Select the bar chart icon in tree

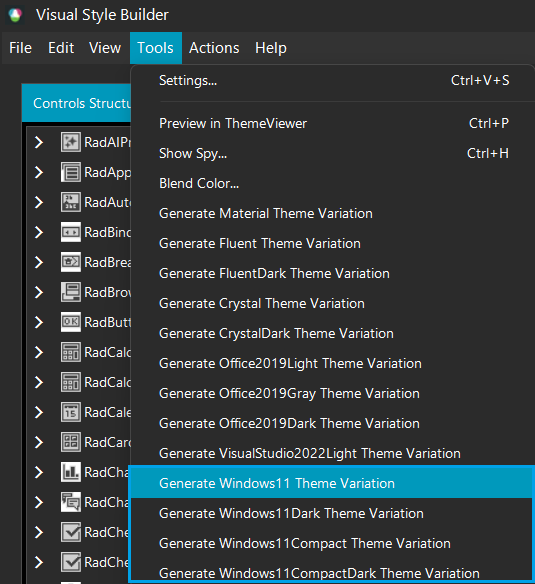71,472
